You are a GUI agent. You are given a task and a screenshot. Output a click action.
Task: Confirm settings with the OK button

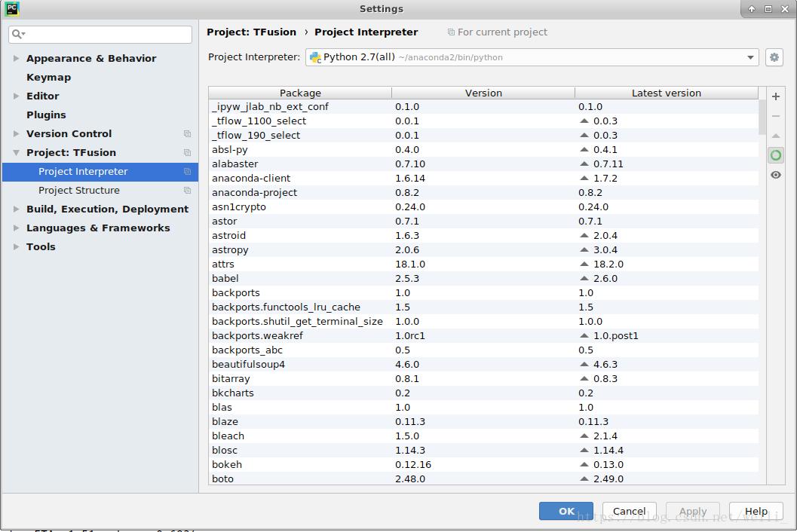pos(566,511)
